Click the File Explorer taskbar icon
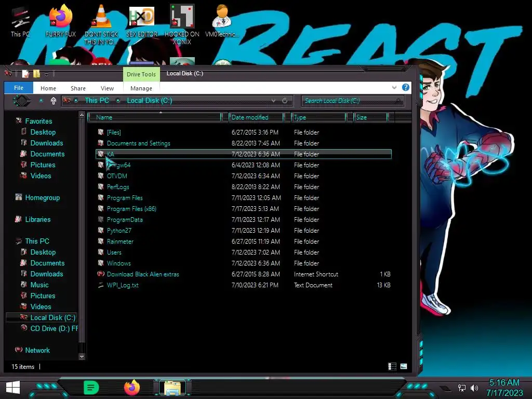Viewport: 532px width, 399px height. (x=172, y=388)
